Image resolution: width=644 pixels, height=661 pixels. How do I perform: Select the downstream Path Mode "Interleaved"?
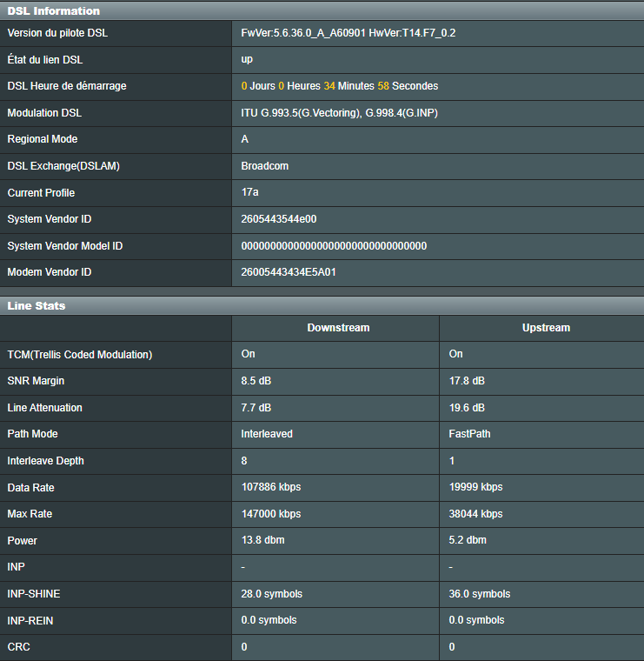(x=267, y=434)
